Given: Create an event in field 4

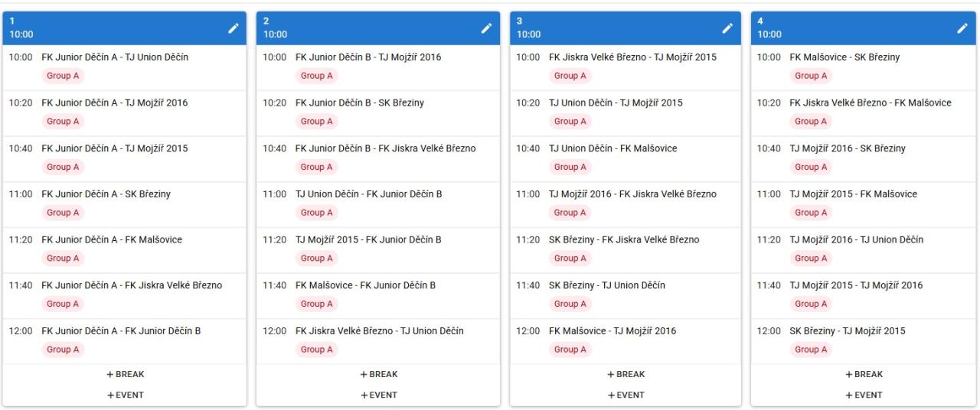Looking at the screenshot, I should point(864,395).
